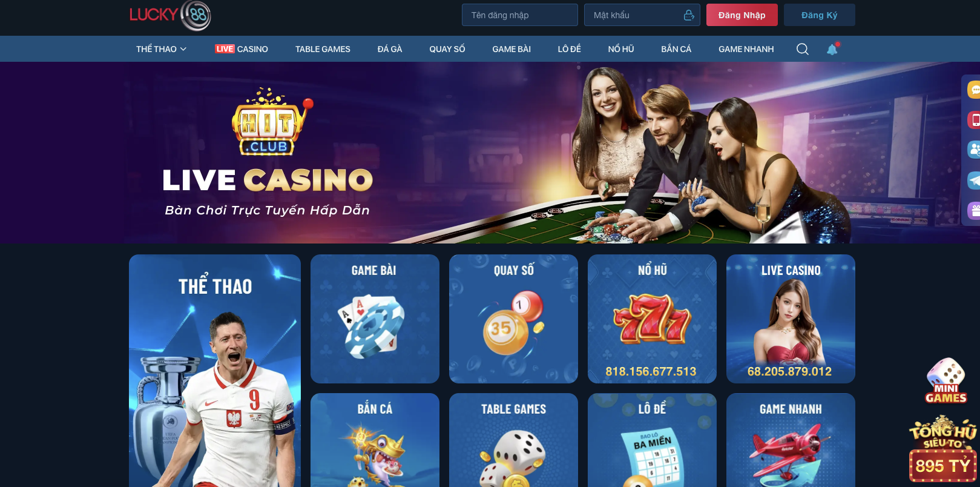Open the Quay Số lottery balls tile
The image size is (980, 487).
513,319
